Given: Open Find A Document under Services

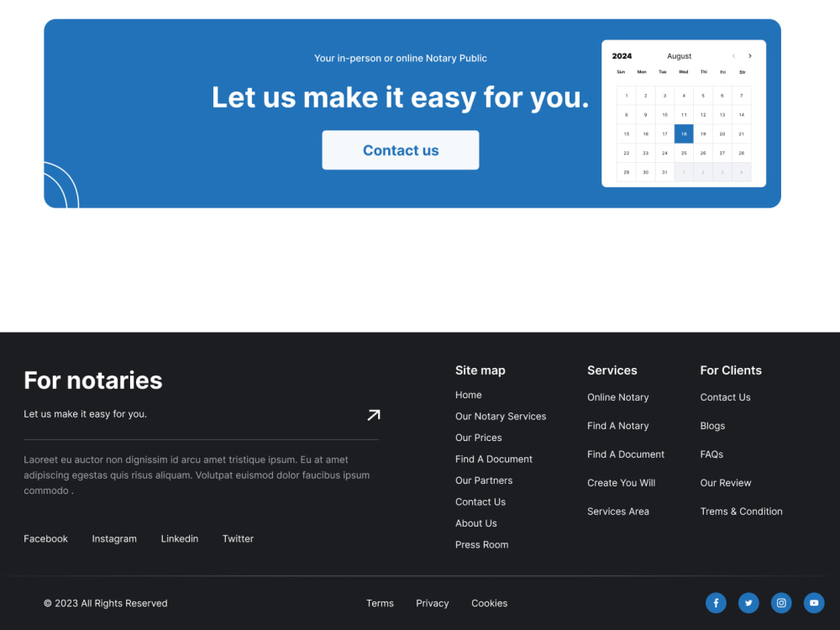Looking at the screenshot, I should point(625,454).
